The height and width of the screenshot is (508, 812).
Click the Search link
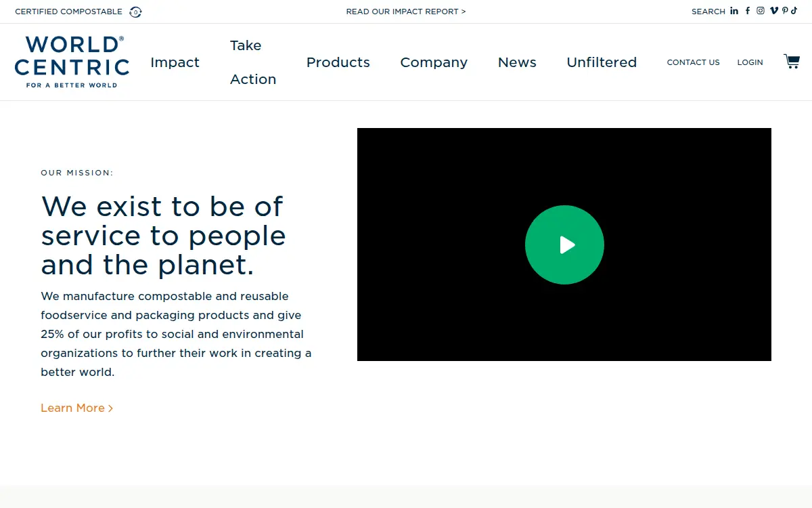tap(708, 12)
